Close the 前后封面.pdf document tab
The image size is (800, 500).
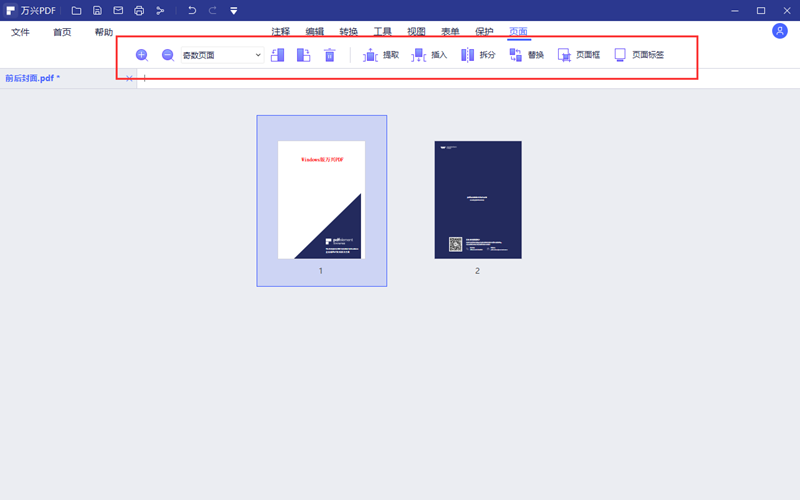pos(129,78)
